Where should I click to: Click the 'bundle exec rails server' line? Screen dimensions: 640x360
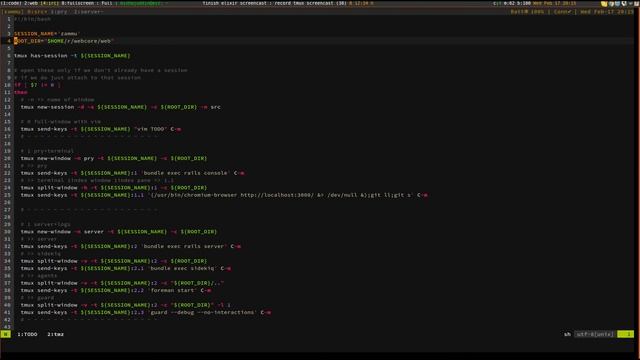coord(131,247)
